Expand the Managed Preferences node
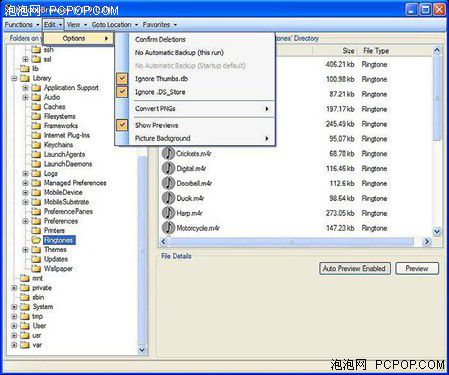This screenshot has height=375, width=449. click(25, 183)
